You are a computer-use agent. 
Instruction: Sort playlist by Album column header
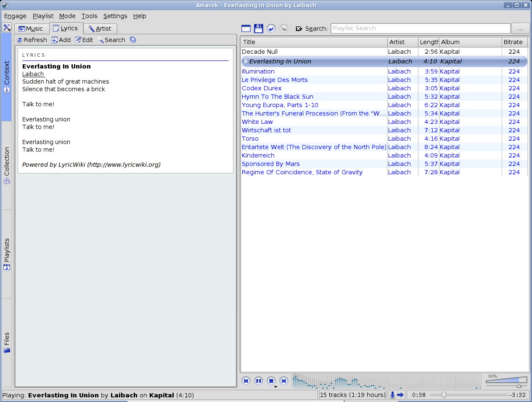tap(471, 42)
